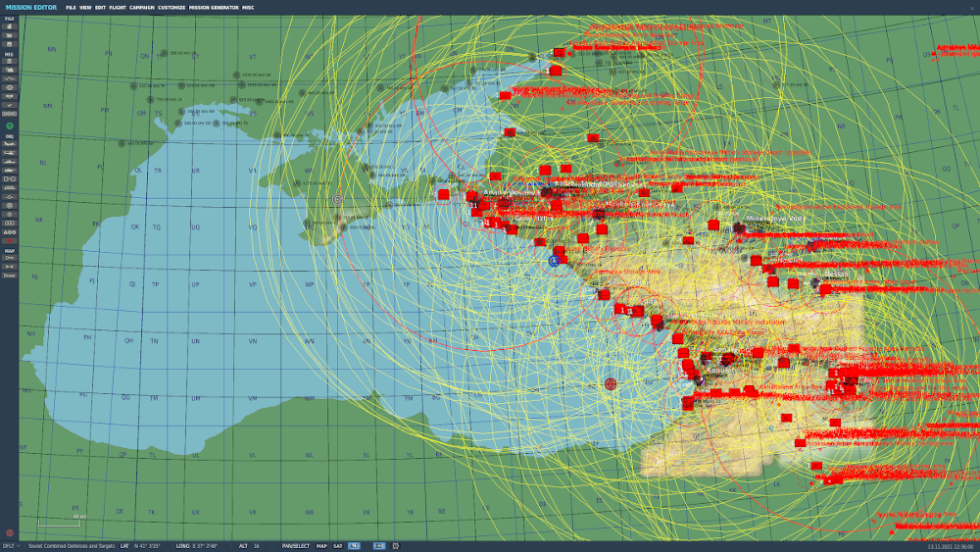This screenshot has height=552, width=980.
Task: Open the weather settings icon
Action: pyautogui.click(x=9, y=70)
